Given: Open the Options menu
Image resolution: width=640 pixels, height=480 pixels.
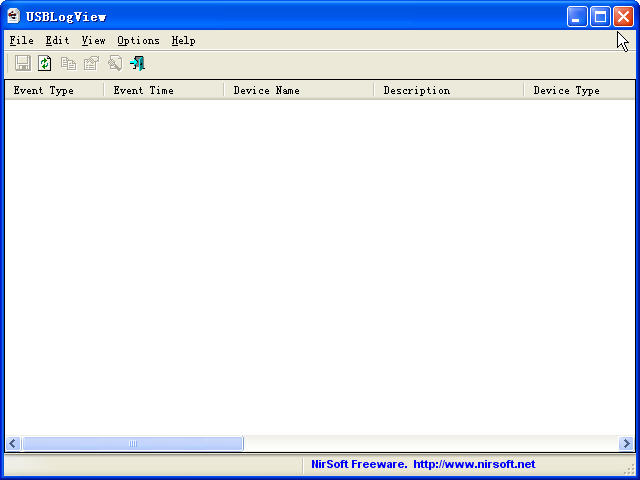Looking at the screenshot, I should click(138, 41).
